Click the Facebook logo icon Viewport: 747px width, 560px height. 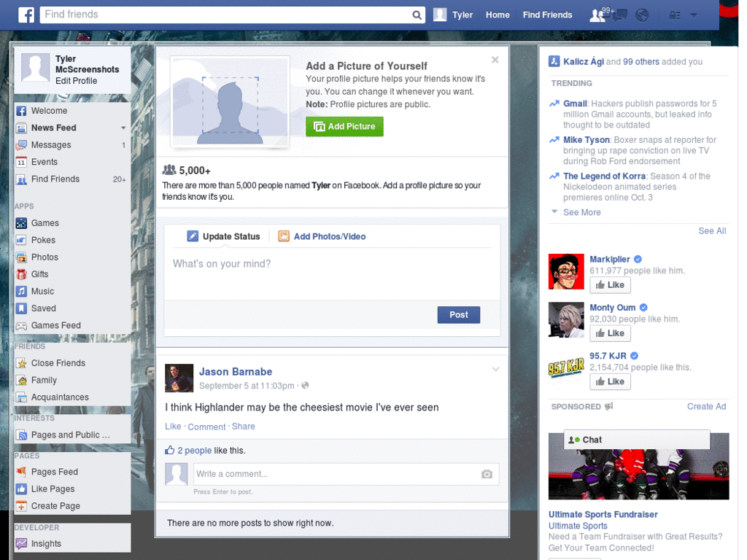coord(26,15)
